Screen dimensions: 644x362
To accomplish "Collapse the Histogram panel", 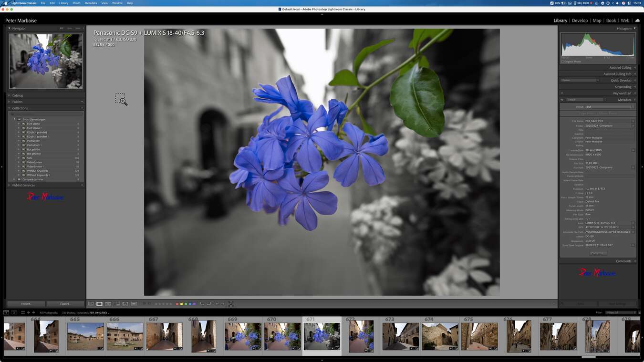I will (634, 28).
